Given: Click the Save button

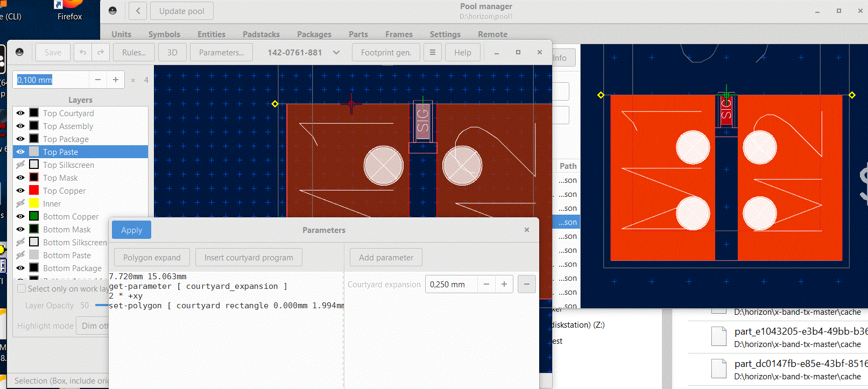Looking at the screenshot, I should click(53, 52).
